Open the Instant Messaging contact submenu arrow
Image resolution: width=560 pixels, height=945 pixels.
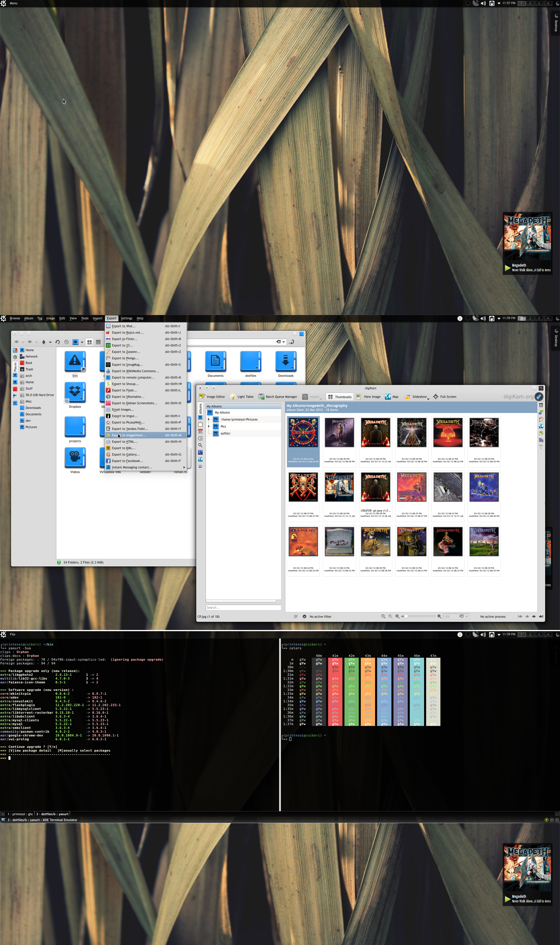184,468
